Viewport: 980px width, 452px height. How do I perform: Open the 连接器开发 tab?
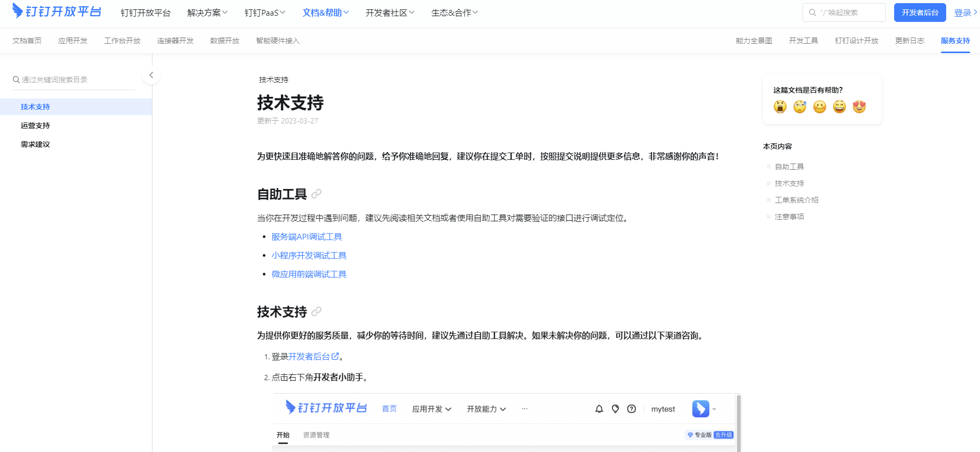tap(175, 41)
